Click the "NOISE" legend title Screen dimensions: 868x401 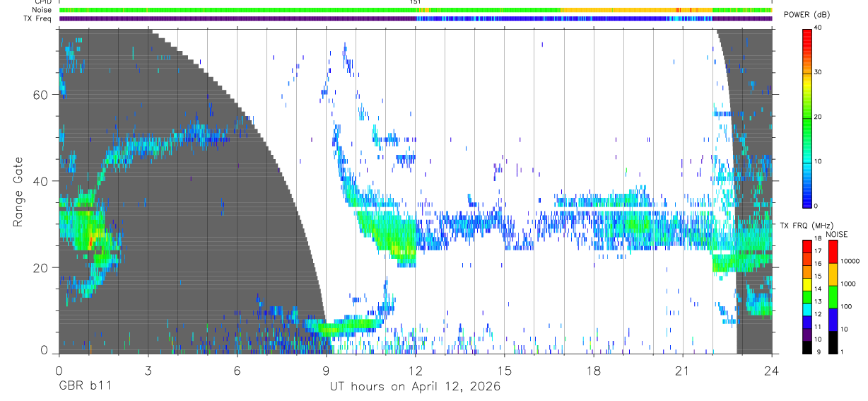coord(838,234)
